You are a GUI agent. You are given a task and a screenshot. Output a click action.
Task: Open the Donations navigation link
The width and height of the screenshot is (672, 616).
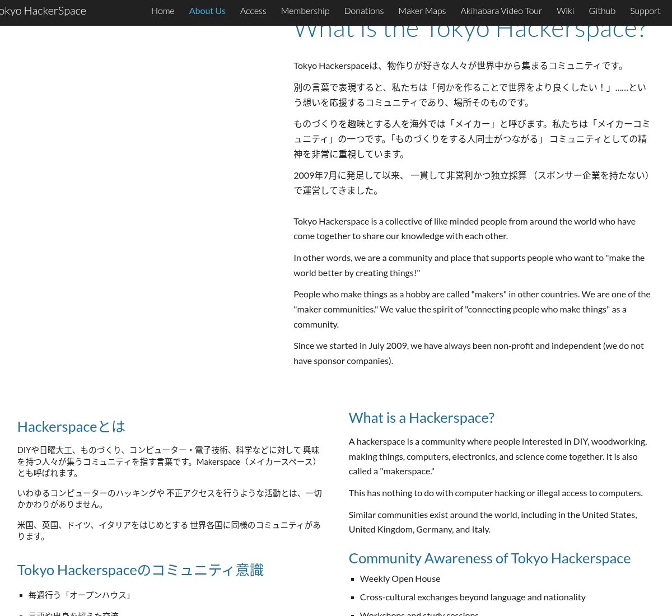coord(364,11)
